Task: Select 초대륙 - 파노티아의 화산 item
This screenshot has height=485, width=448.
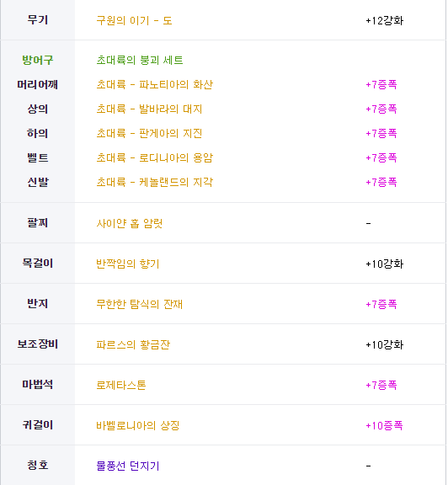Action: click(x=155, y=84)
